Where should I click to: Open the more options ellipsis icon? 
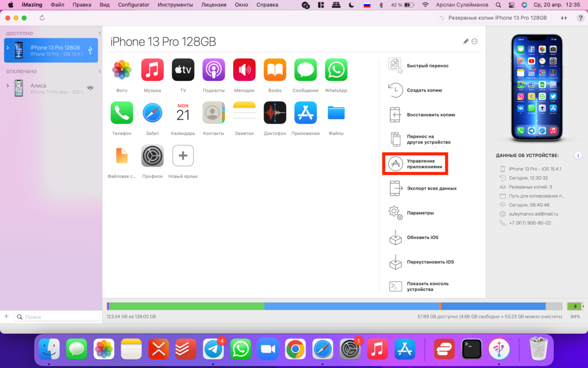pyautogui.click(x=474, y=42)
